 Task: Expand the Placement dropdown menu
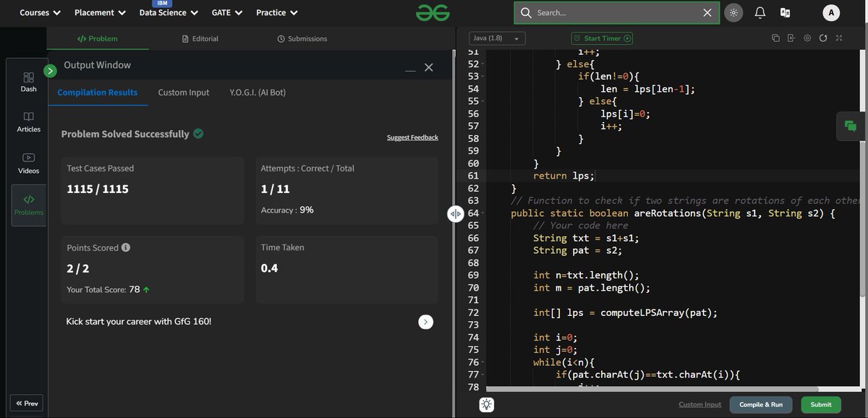point(100,12)
